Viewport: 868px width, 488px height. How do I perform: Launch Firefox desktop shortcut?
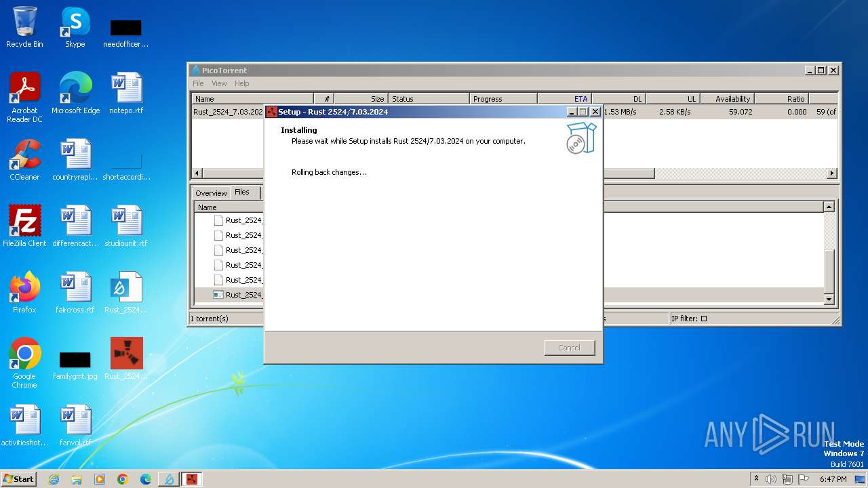pyautogui.click(x=24, y=293)
